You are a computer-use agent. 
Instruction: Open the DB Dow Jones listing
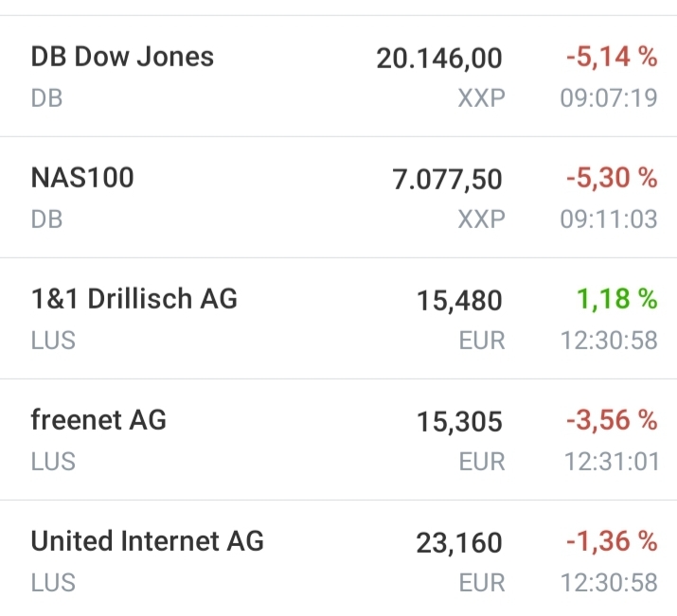(x=122, y=57)
